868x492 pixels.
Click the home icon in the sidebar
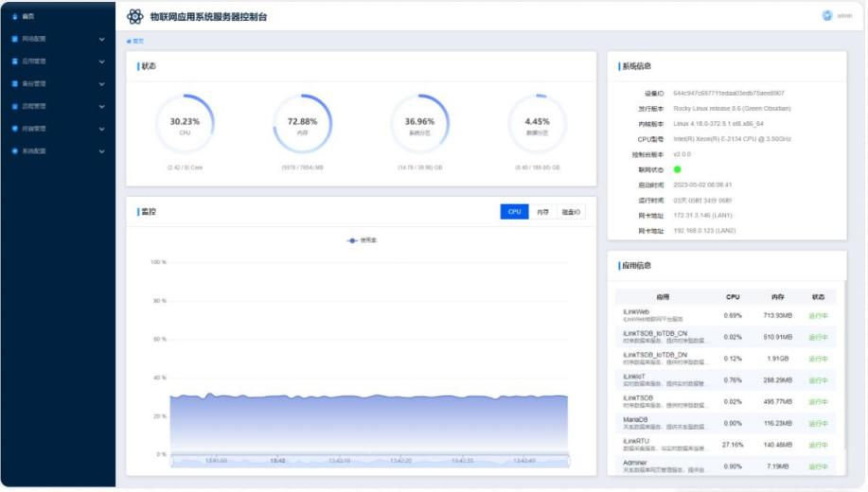[15, 16]
